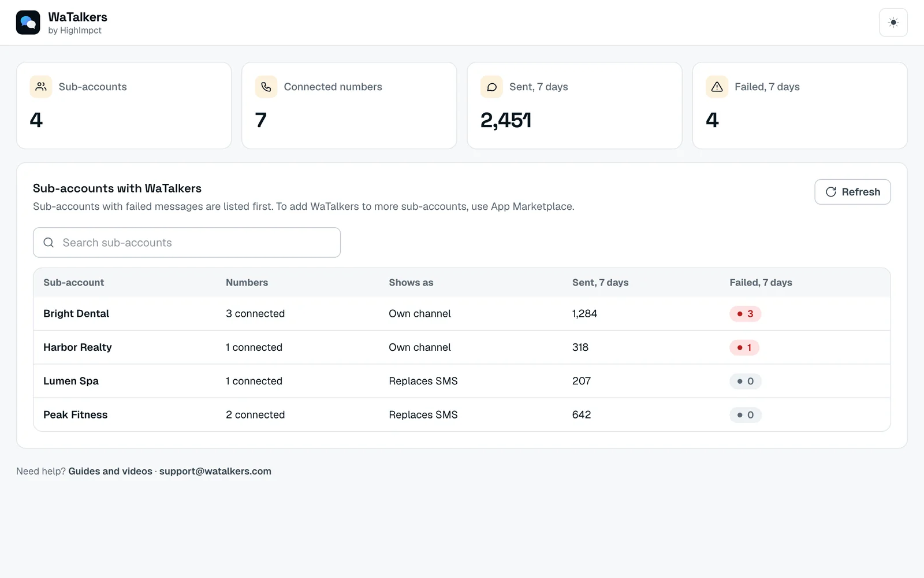Click the "Sub-accounts with WaTalkers" heading
The height and width of the screenshot is (578, 924).
[117, 188]
